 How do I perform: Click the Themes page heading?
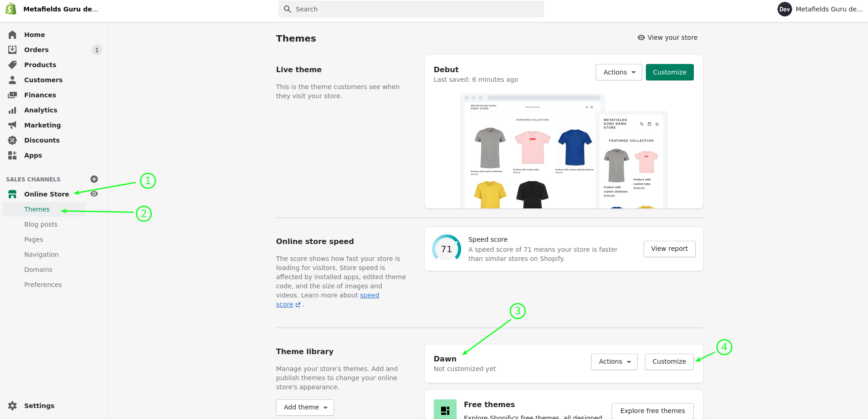point(296,38)
